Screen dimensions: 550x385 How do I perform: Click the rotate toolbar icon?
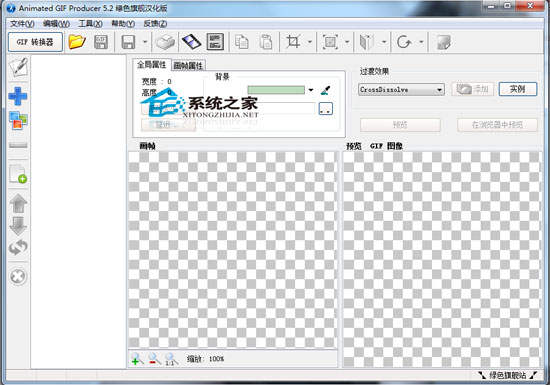click(404, 42)
